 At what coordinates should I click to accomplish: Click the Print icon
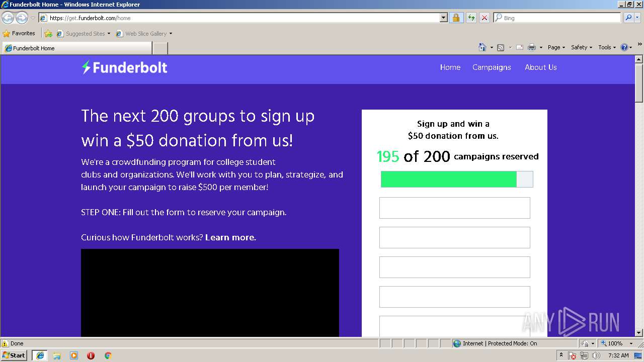[x=531, y=47]
